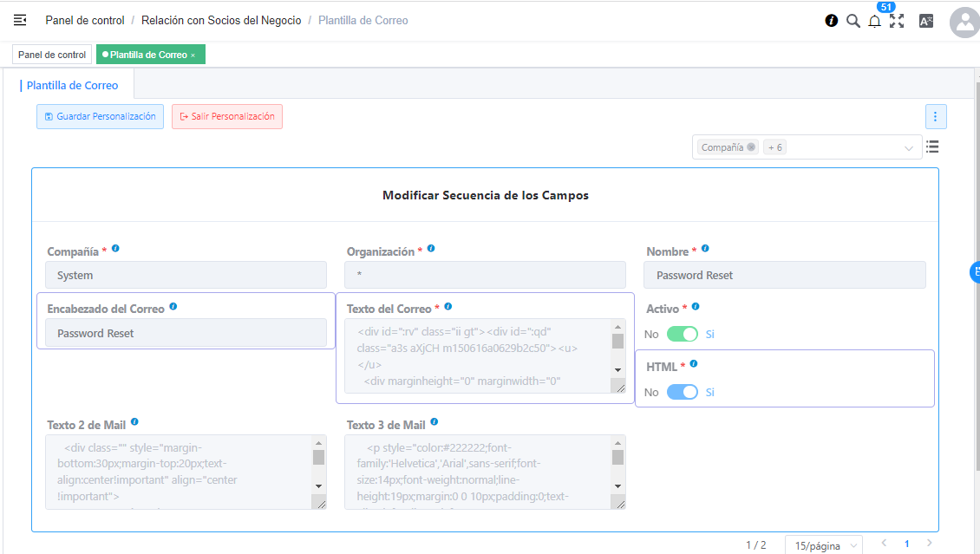This screenshot has height=554, width=980.
Task: Toggle fullscreen mode icon
Action: [x=897, y=21]
